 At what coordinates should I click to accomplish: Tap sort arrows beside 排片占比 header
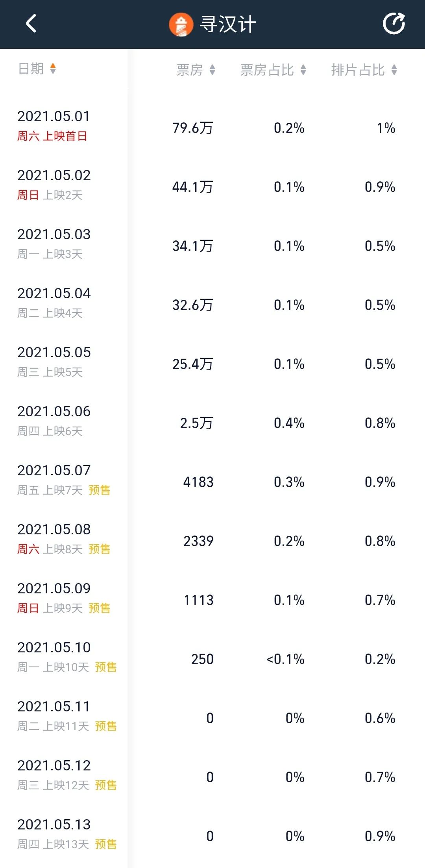394,70
